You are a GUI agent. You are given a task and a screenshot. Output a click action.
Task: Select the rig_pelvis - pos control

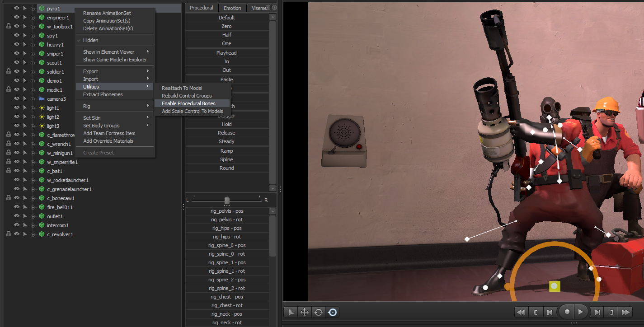tap(227, 211)
